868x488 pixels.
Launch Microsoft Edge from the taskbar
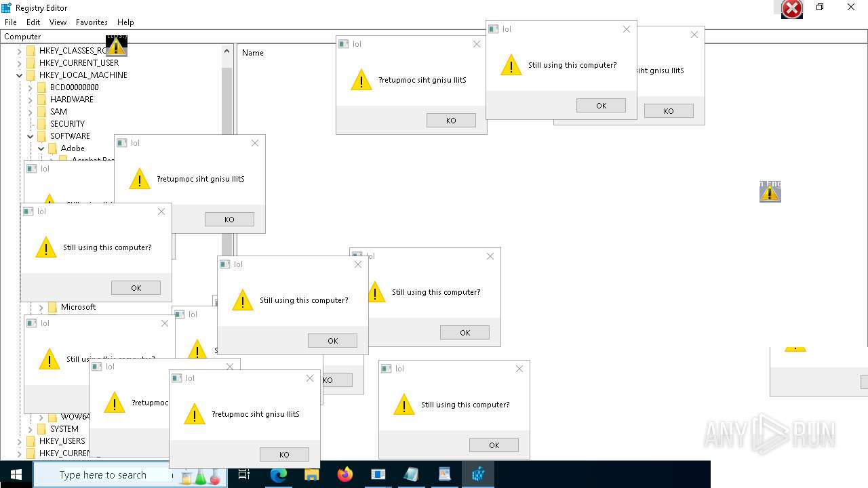pos(278,474)
